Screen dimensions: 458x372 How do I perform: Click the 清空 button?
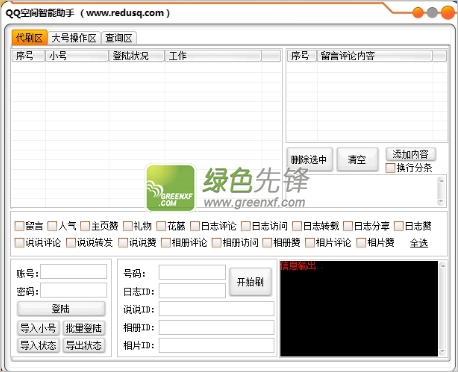pos(357,160)
